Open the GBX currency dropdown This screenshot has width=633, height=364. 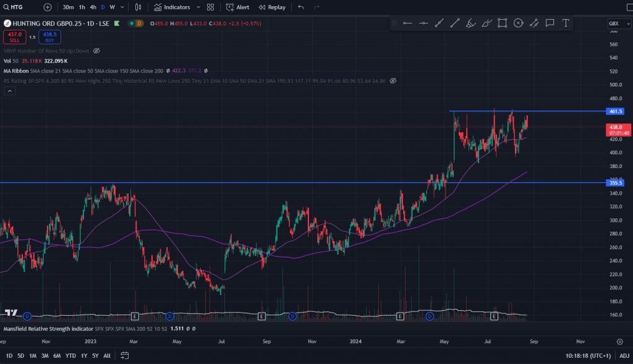pyautogui.click(x=615, y=23)
